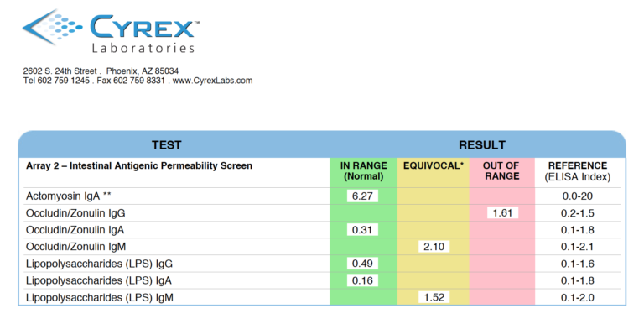644x319 pixels.
Task: Click the Cyrex Laboratories logo
Action: pyautogui.click(x=111, y=32)
